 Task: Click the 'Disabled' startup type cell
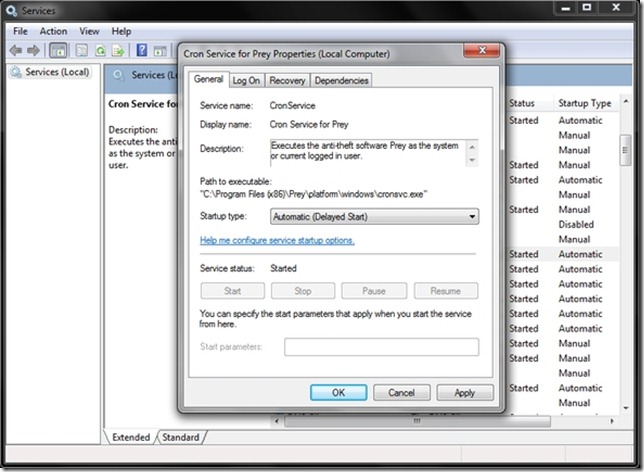click(576, 224)
